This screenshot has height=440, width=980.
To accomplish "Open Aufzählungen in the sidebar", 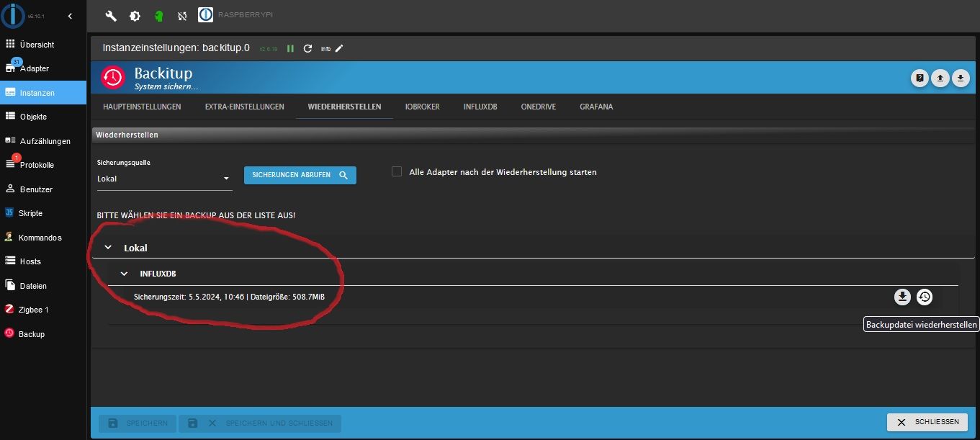I will 43,141.
